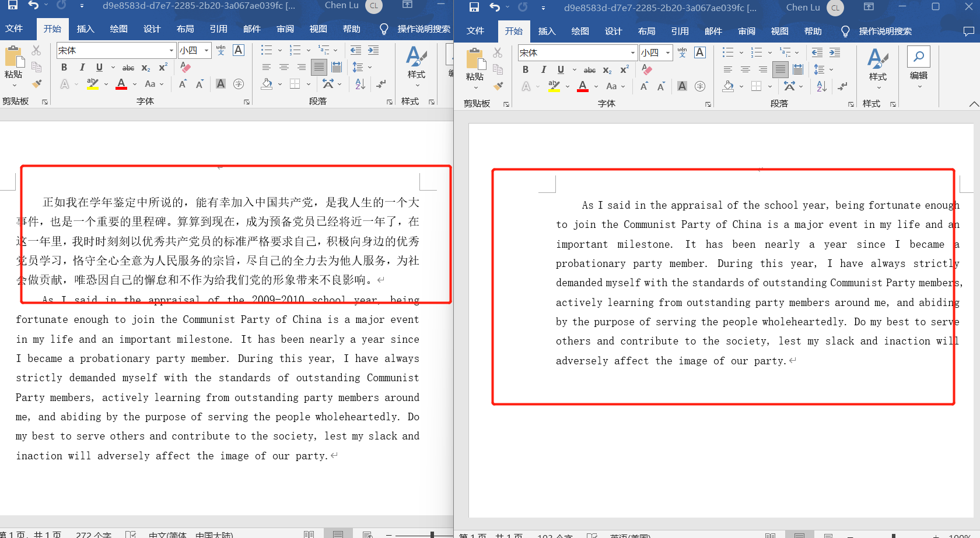The height and width of the screenshot is (538, 980).
Task: Toggle subscript in the left window
Action: [146, 68]
